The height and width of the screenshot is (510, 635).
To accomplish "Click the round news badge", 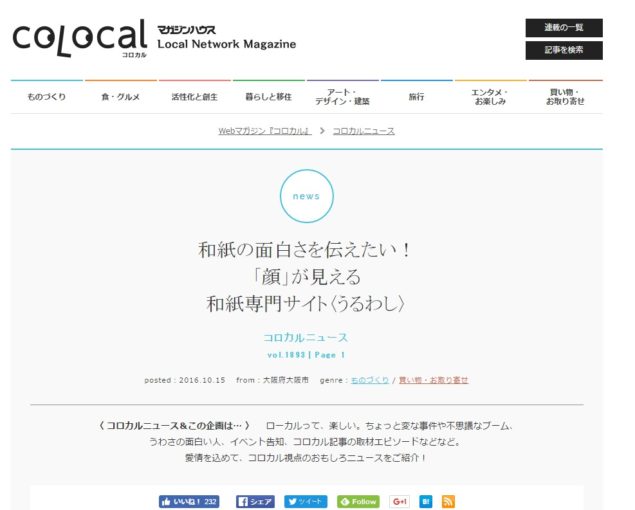I will tap(306, 196).
